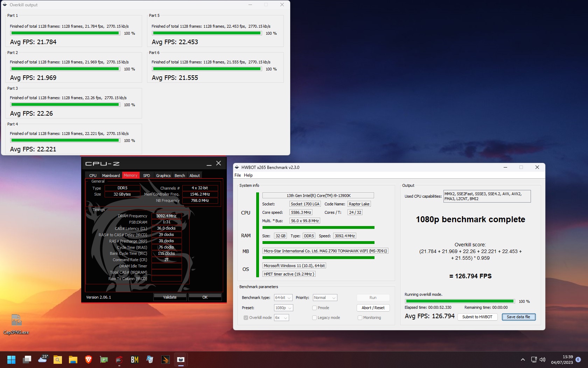
Task: Open network status in system tray
Action: pyautogui.click(x=534, y=360)
